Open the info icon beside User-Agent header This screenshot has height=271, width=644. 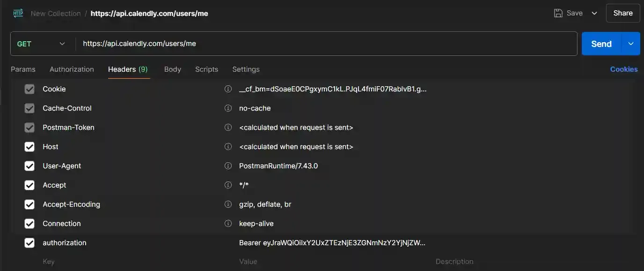coord(228,166)
